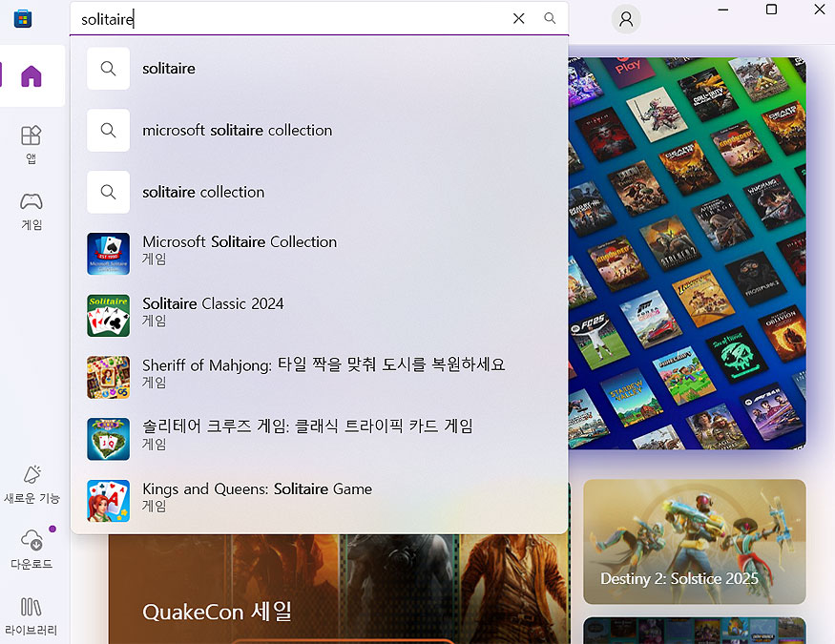835x644 pixels.
Task: Choose the 'solitaire collection' suggestion text
Action: click(203, 192)
